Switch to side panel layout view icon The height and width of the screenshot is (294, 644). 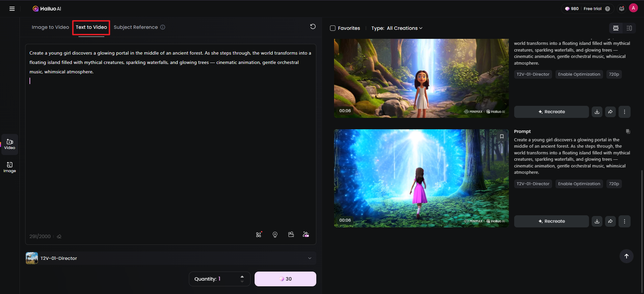click(x=629, y=28)
